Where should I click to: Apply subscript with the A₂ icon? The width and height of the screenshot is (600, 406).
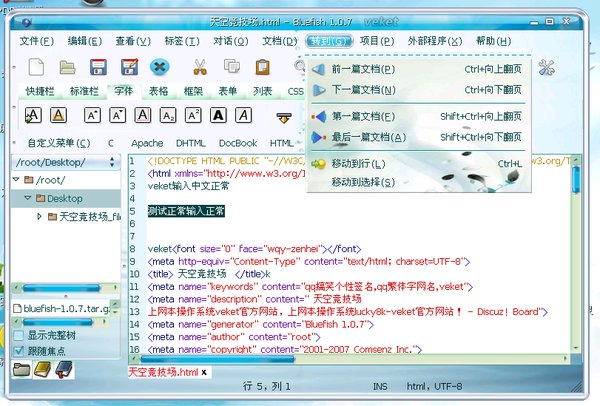168,115
